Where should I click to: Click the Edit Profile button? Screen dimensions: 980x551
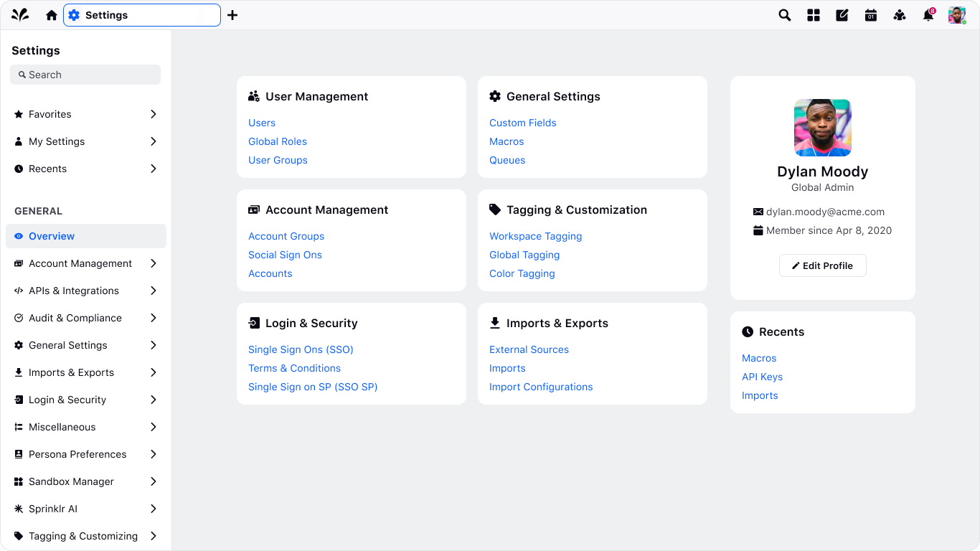(823, 265)
